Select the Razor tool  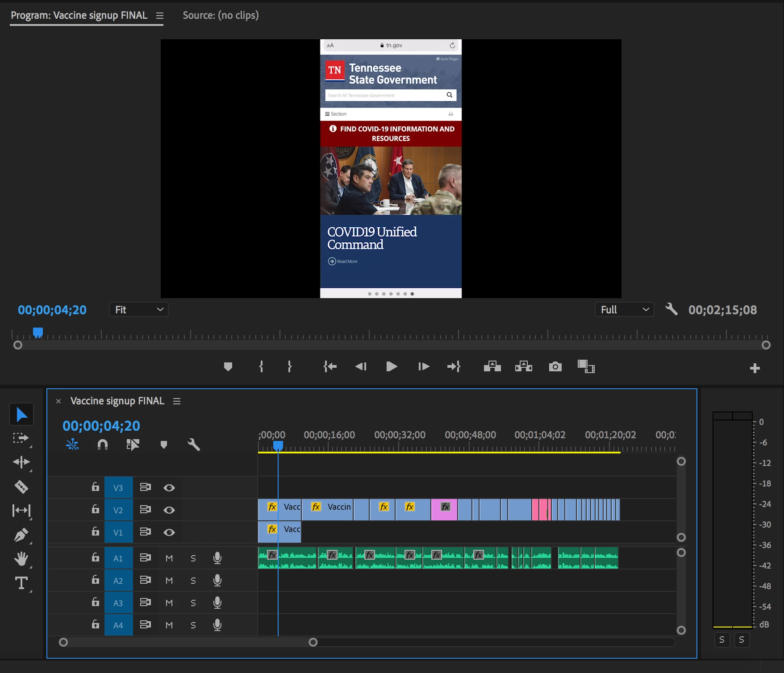(x=21, y=486)
